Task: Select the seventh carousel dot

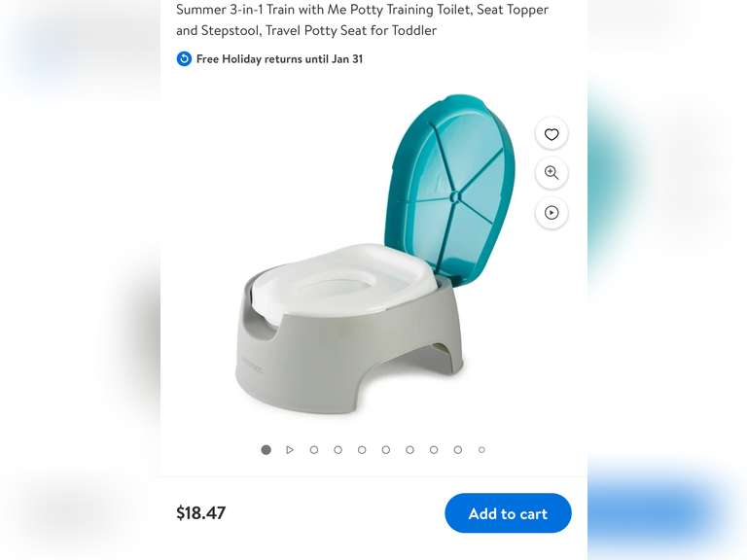Action: [409, 449]
